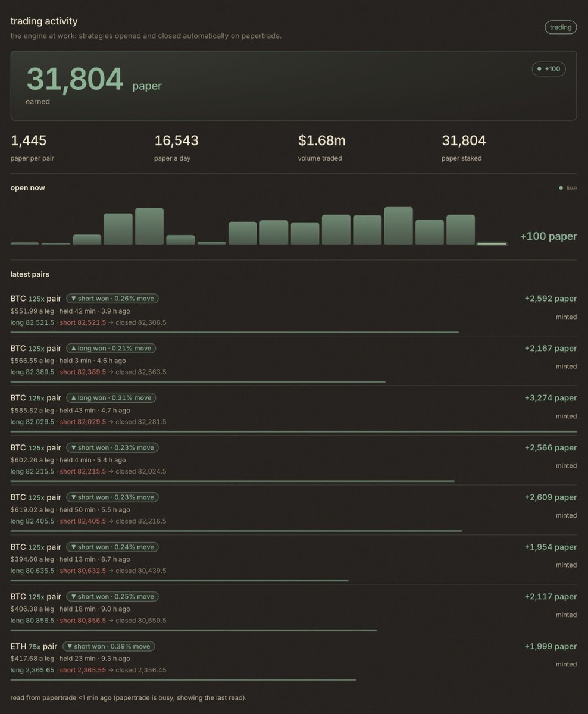The width and height of the screenshot is (588, 714).
Task: Click the +2,566 paper amount
Action: tap(551, 447)
